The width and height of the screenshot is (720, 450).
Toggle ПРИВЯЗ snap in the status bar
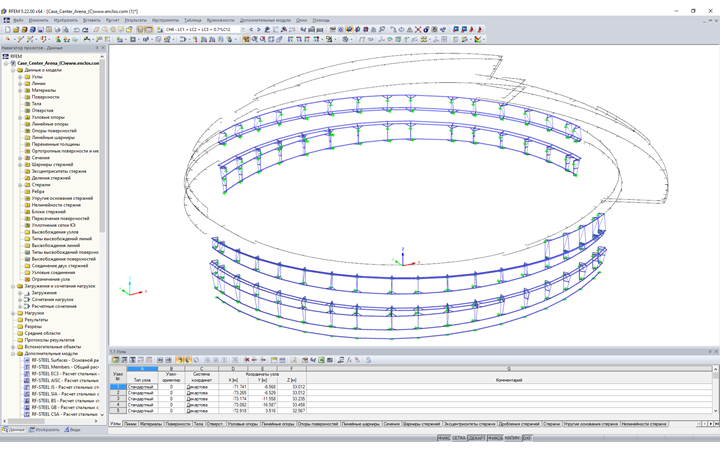444,438
